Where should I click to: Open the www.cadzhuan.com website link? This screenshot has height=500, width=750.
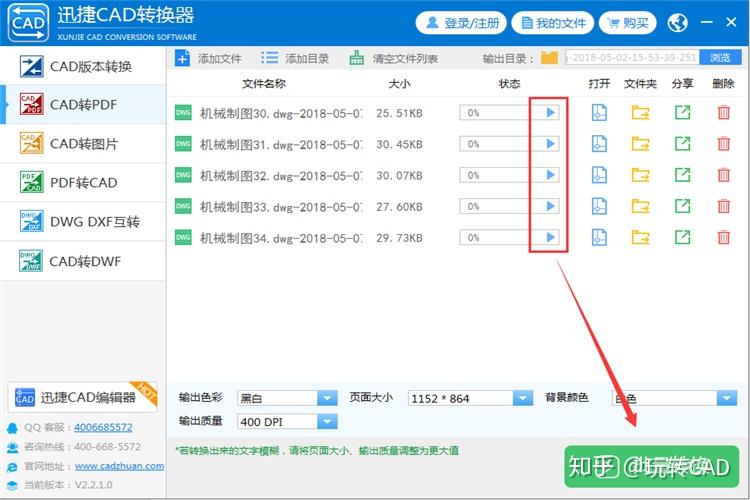tap(119, 466)
